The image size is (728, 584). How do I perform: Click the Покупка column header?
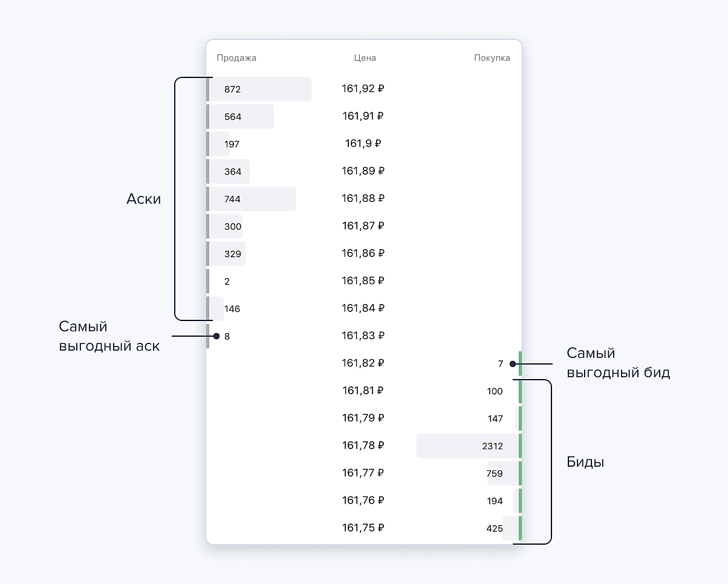pos(492,58)
